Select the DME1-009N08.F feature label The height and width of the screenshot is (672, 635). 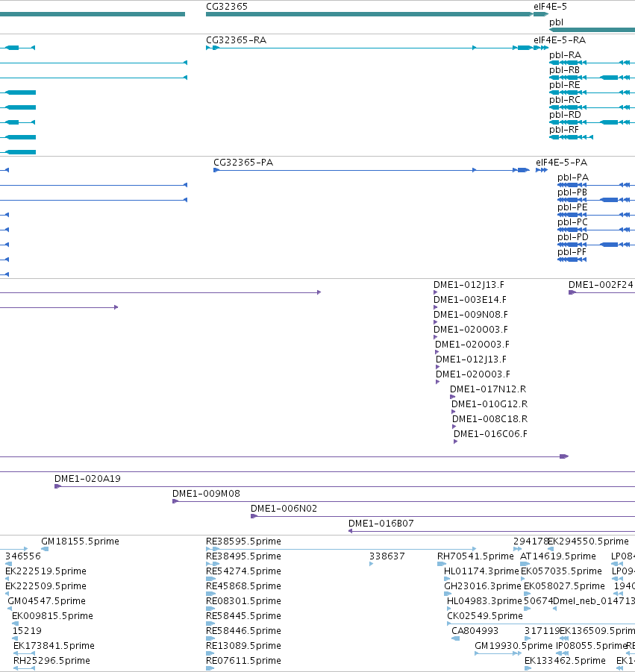(x=471, y=315)
